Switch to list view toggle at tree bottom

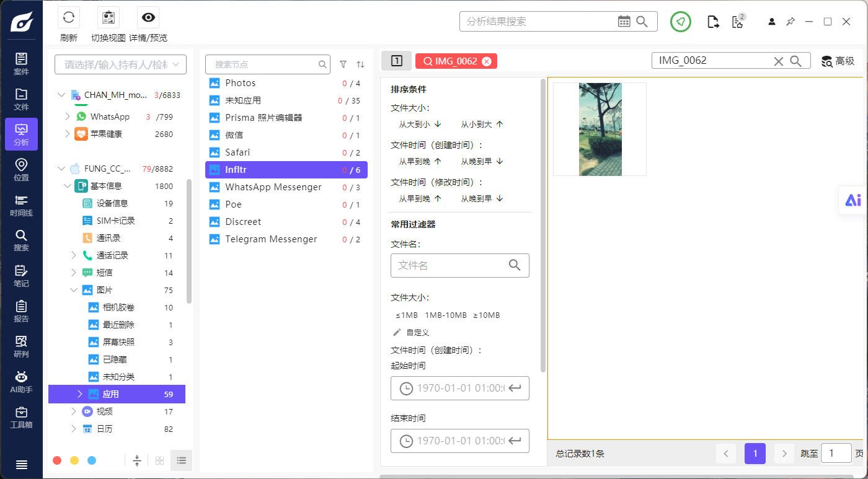[181, 460]
